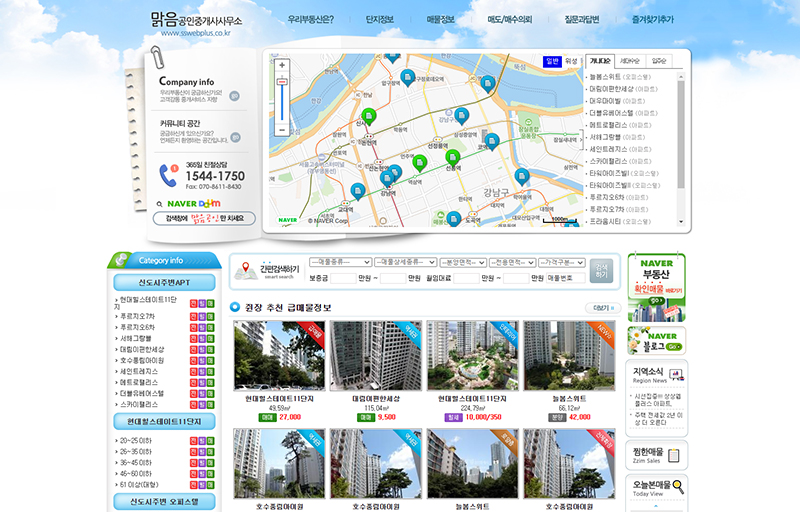Expand the 신도시주변 오피스텔 category header
The height and width of the screenshot is (512, 800).
coord(164,502)
